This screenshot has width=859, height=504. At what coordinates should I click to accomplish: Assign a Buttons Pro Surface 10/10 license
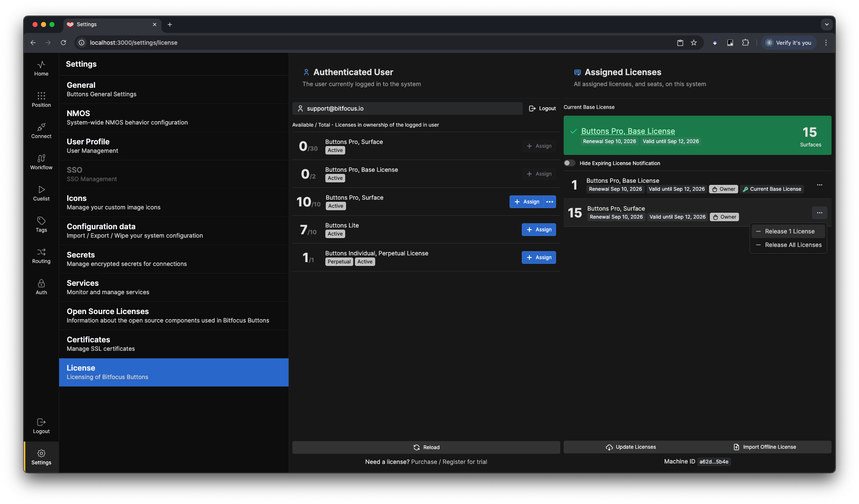526,202
